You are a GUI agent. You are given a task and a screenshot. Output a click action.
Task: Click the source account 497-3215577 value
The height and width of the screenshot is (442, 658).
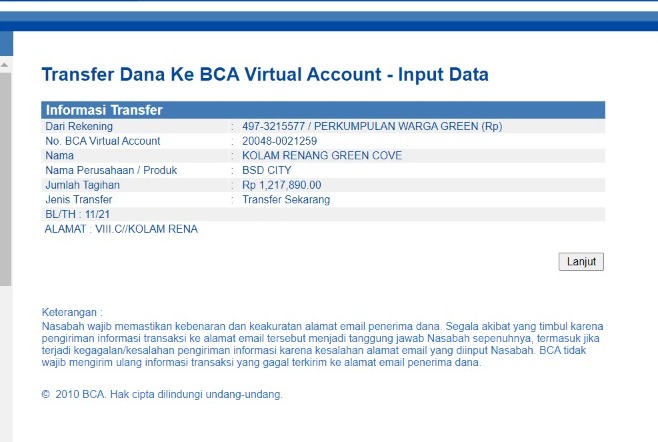click(x=371, y=127)
